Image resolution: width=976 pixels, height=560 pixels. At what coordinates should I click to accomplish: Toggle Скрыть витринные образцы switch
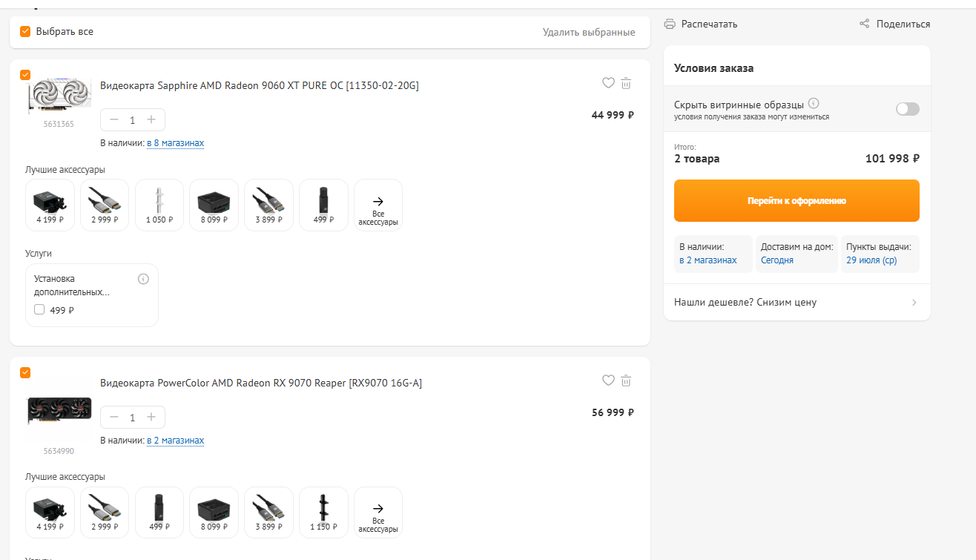[x=907, y=109]
